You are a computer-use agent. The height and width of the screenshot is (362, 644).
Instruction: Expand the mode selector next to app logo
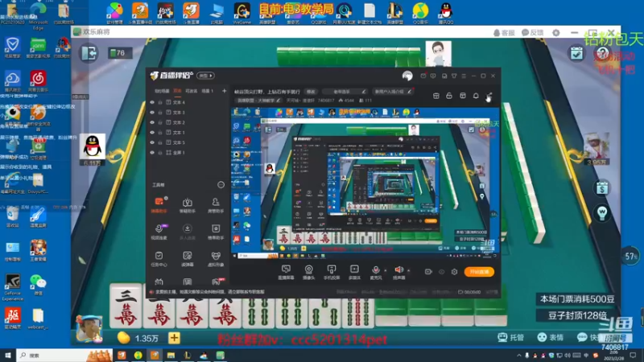[205, 76]
